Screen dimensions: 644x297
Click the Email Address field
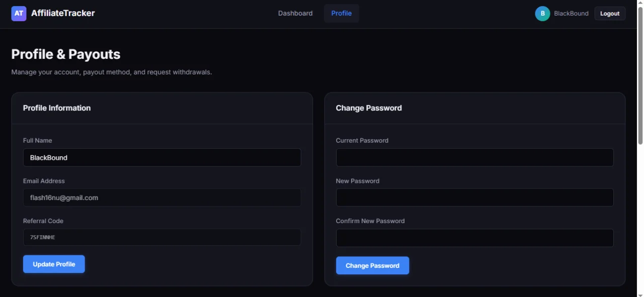pos(162,197)
